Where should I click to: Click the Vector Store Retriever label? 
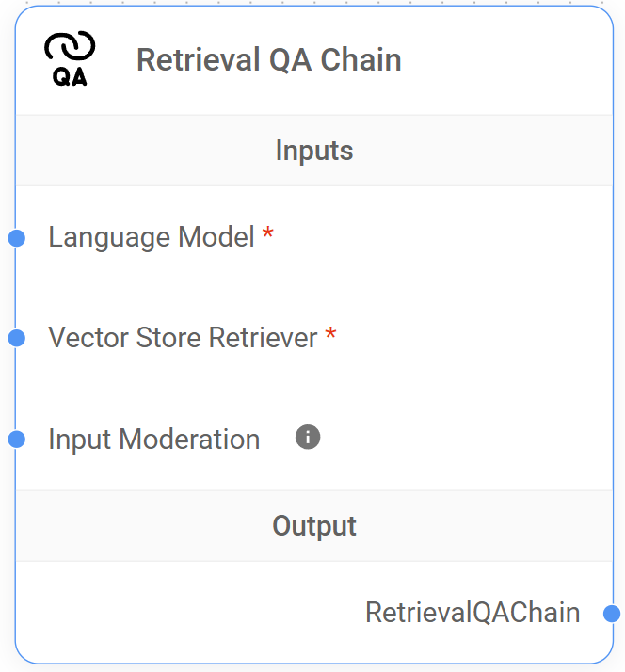click(x=183, y=337)
